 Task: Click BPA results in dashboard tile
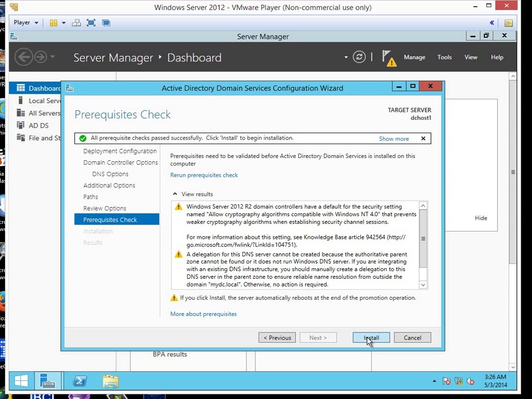170,354
